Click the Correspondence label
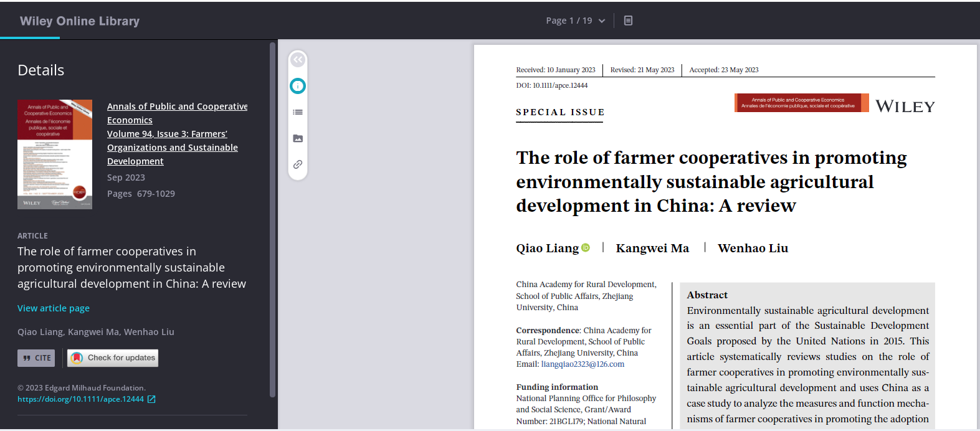Screen dimensions: 980x431 (x=548, y=330)
